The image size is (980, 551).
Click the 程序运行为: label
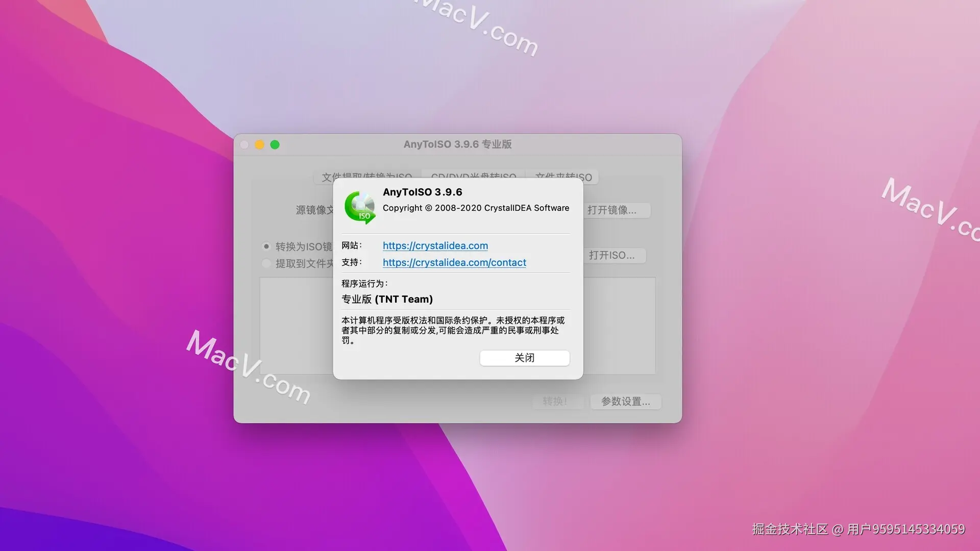point(364,284)
